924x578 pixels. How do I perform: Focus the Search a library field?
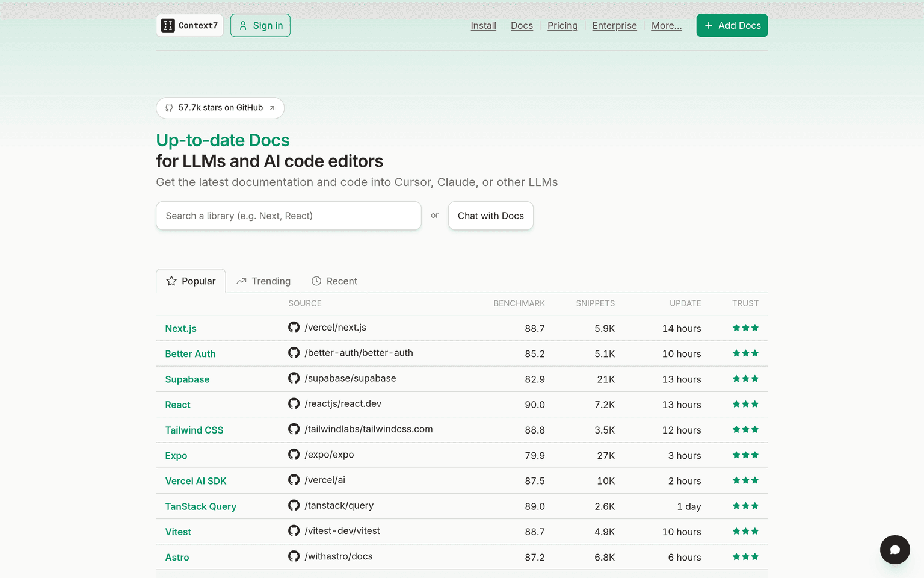pyautogui.click(x=289, y=216)
